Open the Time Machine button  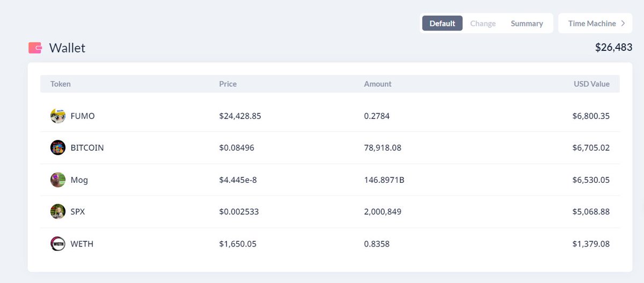point(596,24)
